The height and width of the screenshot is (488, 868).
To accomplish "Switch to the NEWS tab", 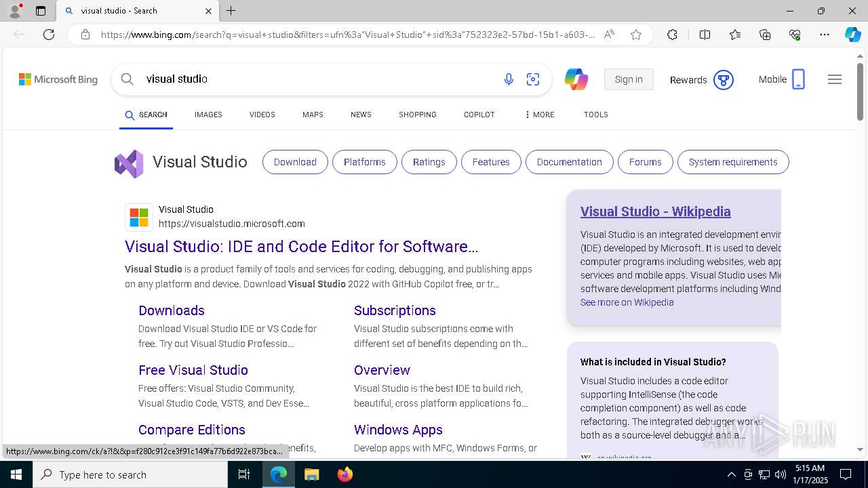I will [x=361, y=115].
